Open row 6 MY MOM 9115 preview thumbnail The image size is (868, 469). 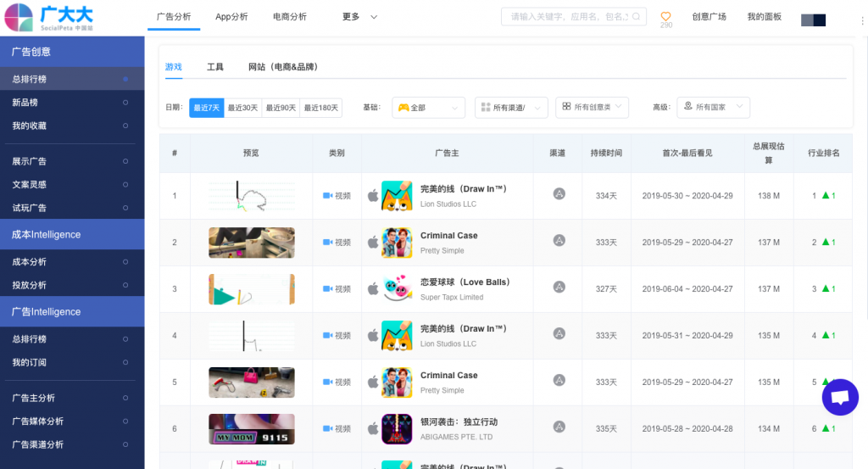251,428
